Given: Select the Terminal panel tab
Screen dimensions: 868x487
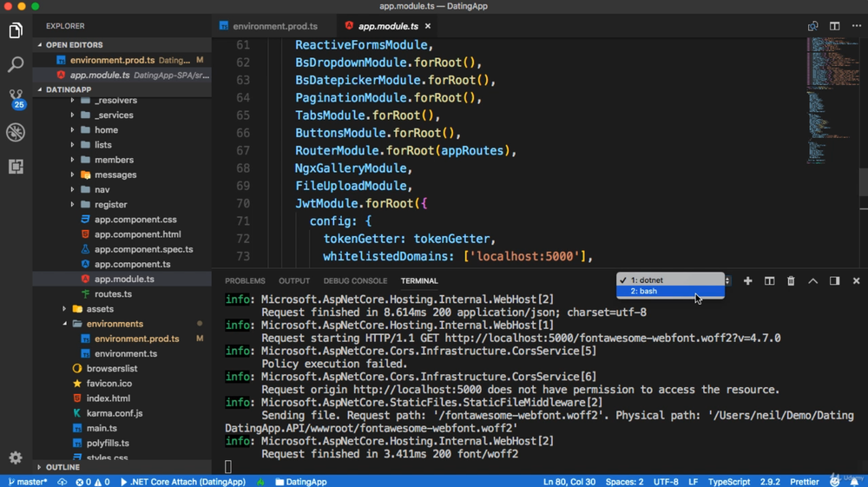Looking at the screenshot, I should click(x=419, y=281).
